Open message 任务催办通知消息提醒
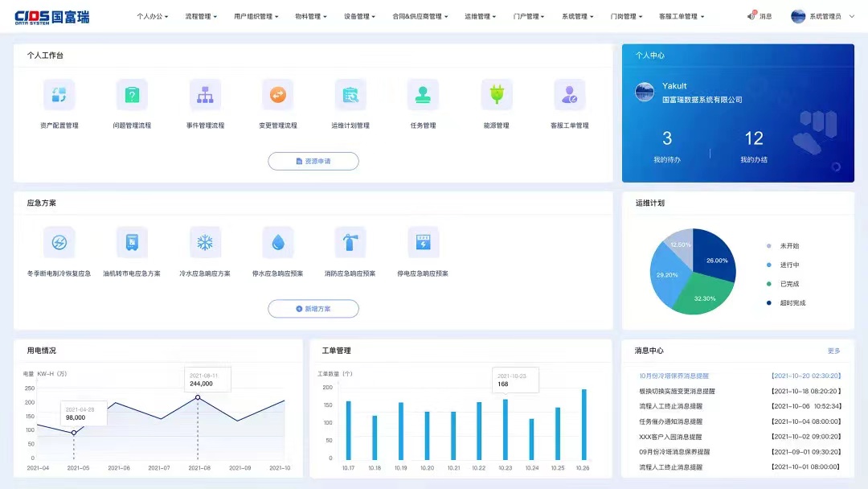868x489 pixels. pos(670,421)
